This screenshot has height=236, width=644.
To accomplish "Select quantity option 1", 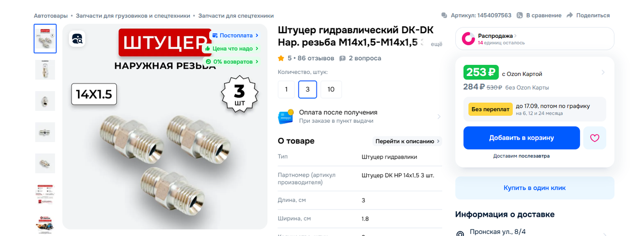I will coord(286,90).
